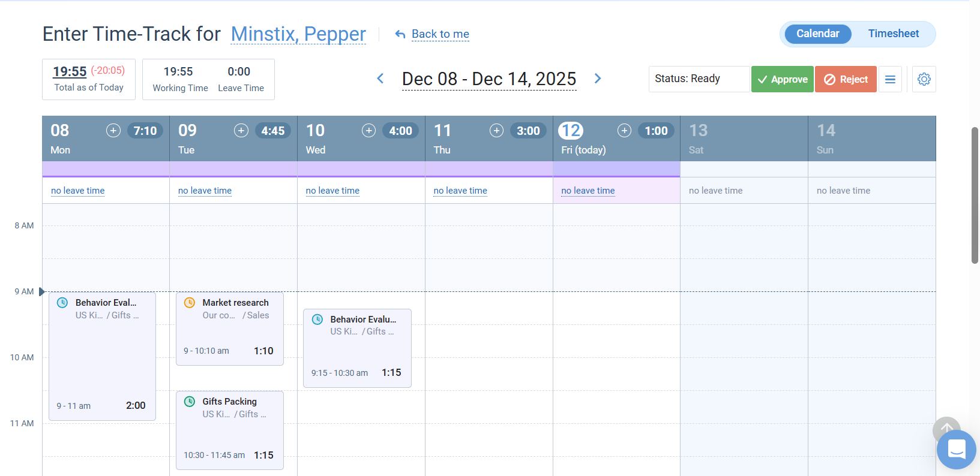Open the user selector Minstix, Pepper
The width and height of the screenshot is (980, 476).
(x=298, y=34)
